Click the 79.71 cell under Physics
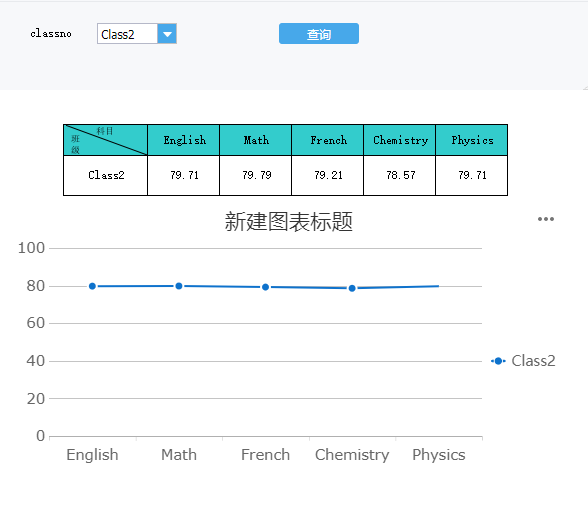588x528 pixels. tap(471, 176)
